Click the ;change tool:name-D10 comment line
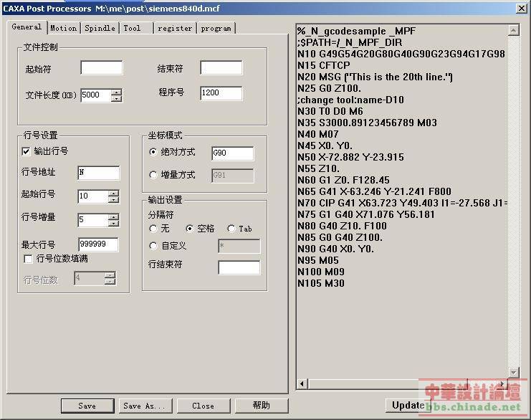Image resolution: width=531 pixels, height=420 pixels. coord(350,100)
